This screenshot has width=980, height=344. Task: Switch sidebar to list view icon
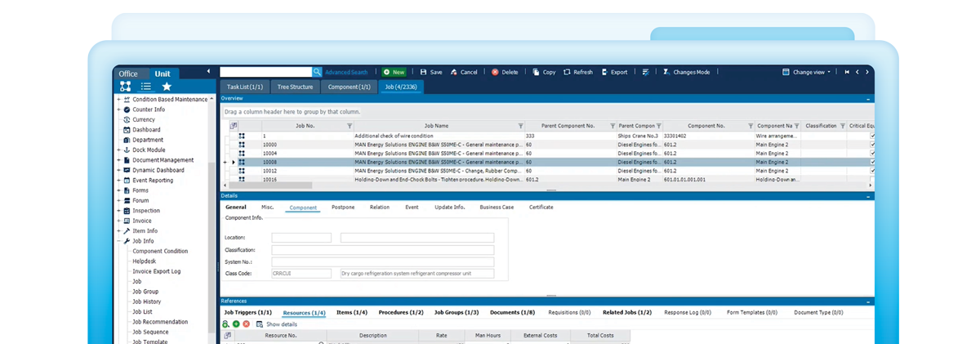coord(145,86)
